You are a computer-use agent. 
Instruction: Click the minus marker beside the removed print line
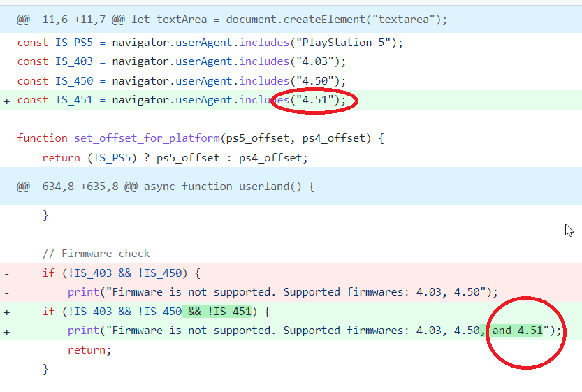click(7, 291)
